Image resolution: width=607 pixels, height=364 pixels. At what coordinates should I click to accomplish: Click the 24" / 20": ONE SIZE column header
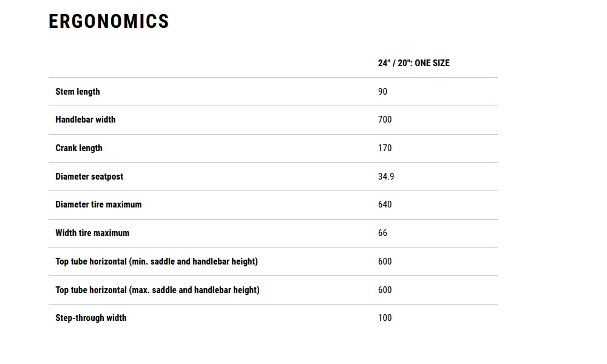pyautogui.click(x=413, y=63)
